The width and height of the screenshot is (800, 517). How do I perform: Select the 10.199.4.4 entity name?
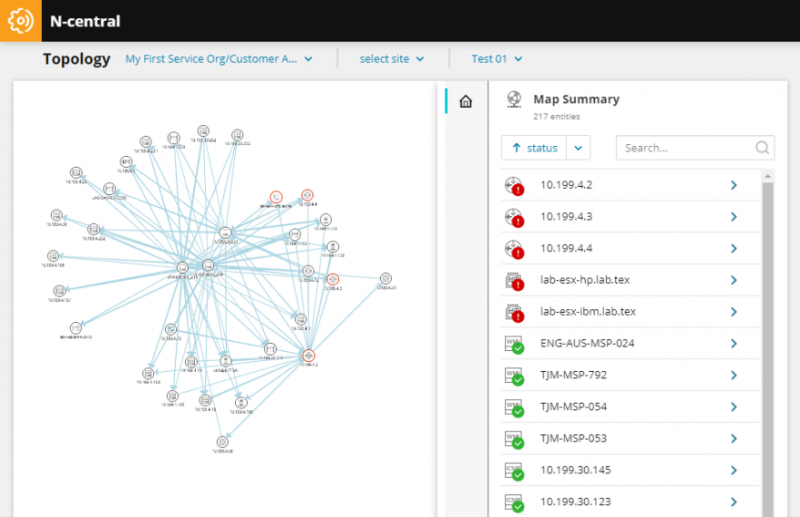click(566, 248)
